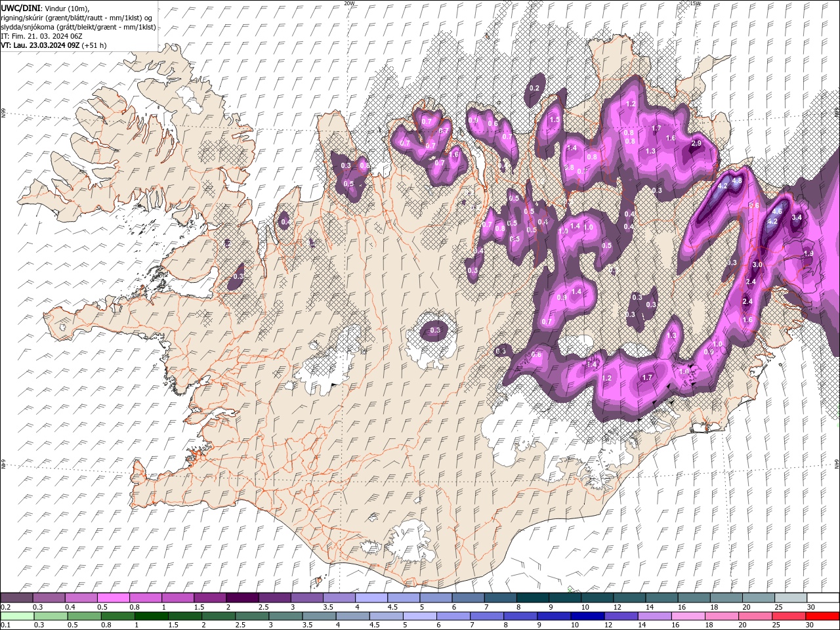
Task: Click the '3.4' precipitation value on the map
Action: pos(797,217)
